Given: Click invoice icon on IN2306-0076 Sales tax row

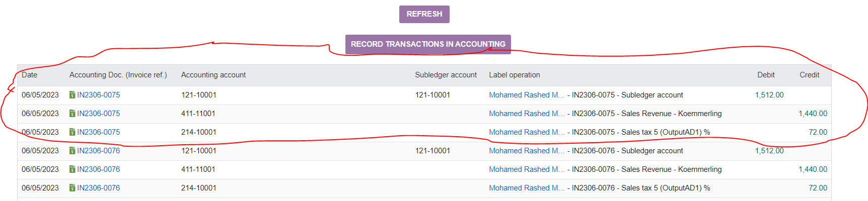Looking at the screenshot, I should tap(73, 188).
